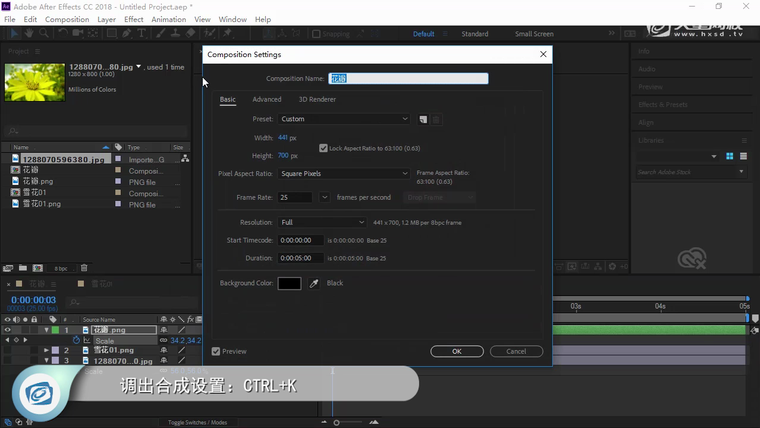The height and width of the screenshot is (428, 760).
Task: Click the delete trash icon in Project panel
Action: pyautogui.click(x=84, y=268)
